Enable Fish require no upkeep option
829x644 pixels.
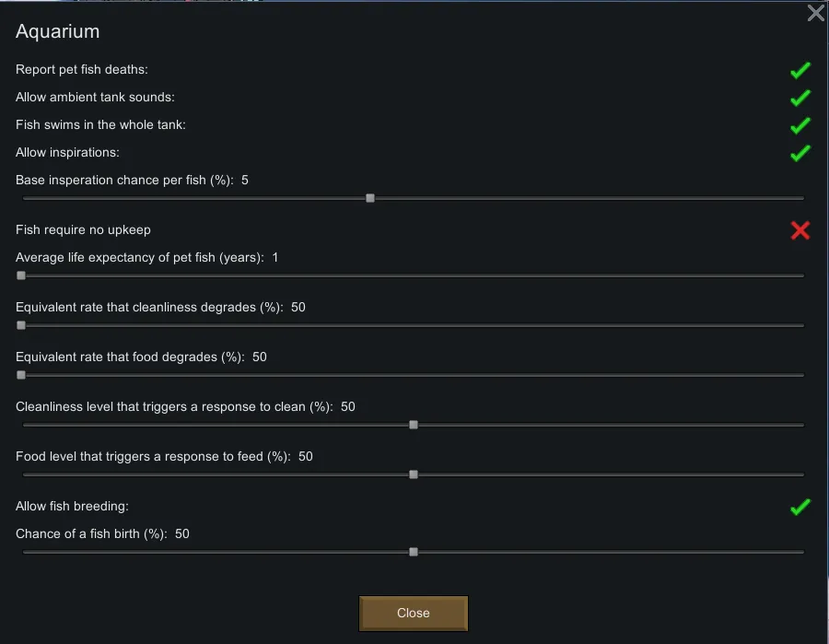(800, 230)
